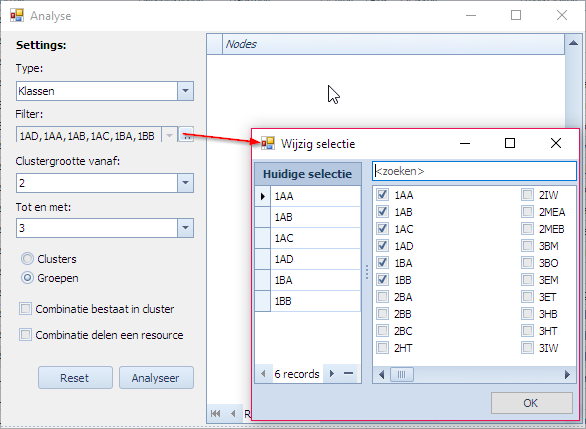Check the 2BA class checkbox
This screenshot has width=586, height=429.
pos(382,297)
